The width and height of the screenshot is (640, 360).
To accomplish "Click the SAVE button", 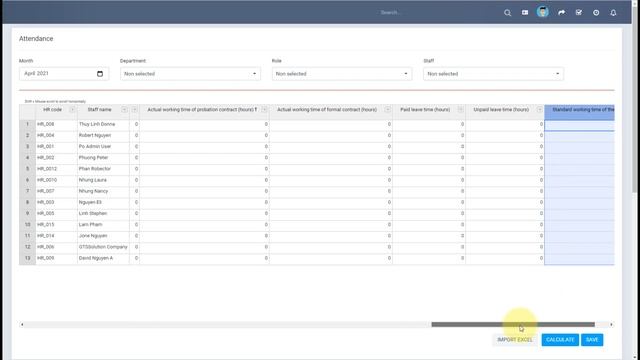I will coord(592,340).
